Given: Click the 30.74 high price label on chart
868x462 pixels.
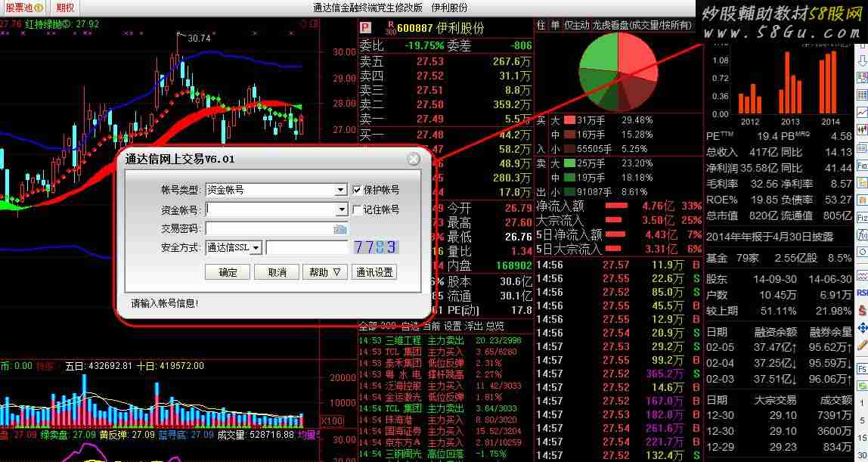Looking at the screenshot, I should [200, 38].
